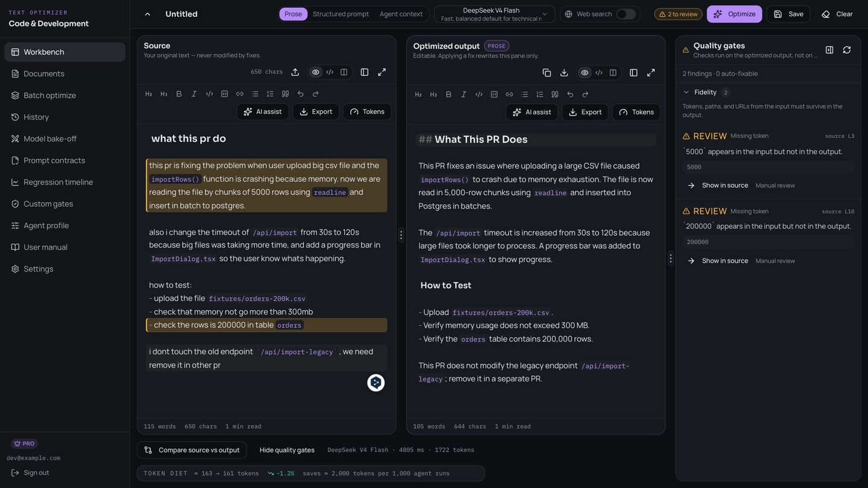This screenshot has width=868, height=488.
Task: Select the Structured prompt tab
Action: (341, 14)
